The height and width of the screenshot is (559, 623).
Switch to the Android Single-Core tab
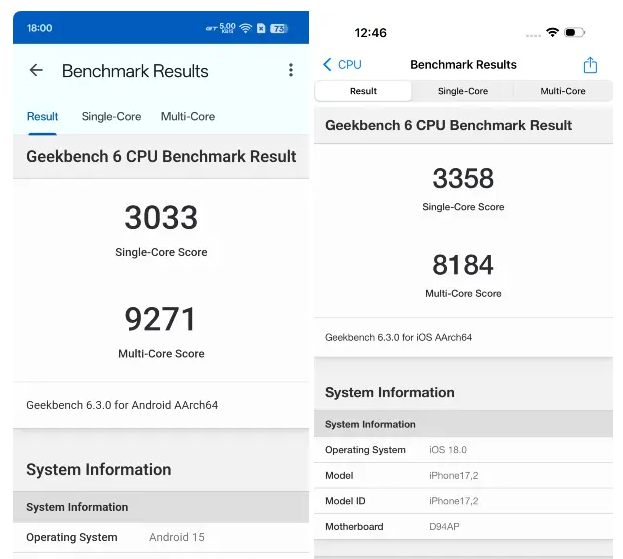coord(111,117)
